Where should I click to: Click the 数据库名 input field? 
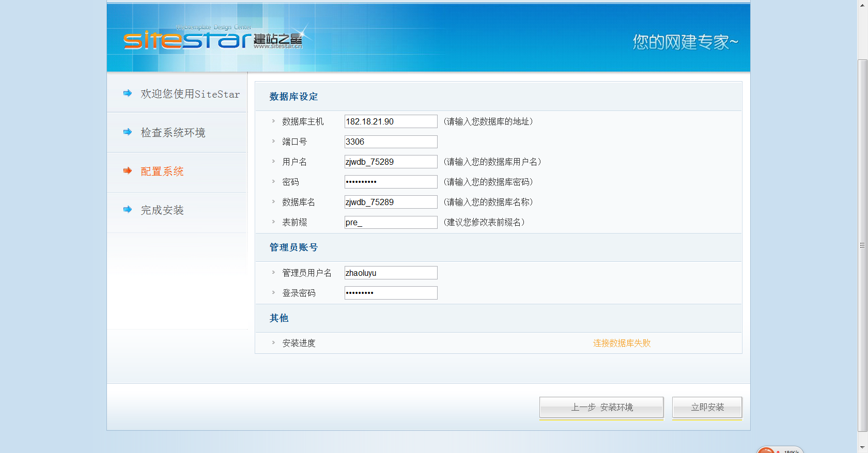pos(391,202)
